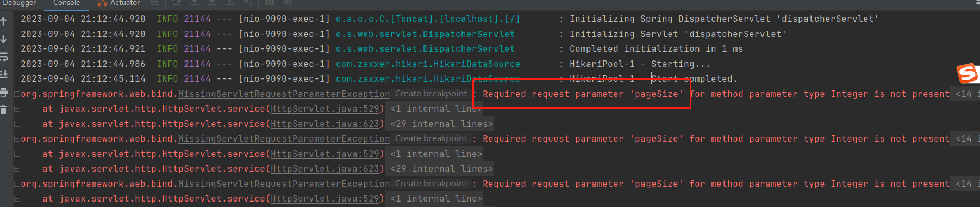980x207 pixels.
Task: Click the scroll to end icon
Action: point(4,74)
